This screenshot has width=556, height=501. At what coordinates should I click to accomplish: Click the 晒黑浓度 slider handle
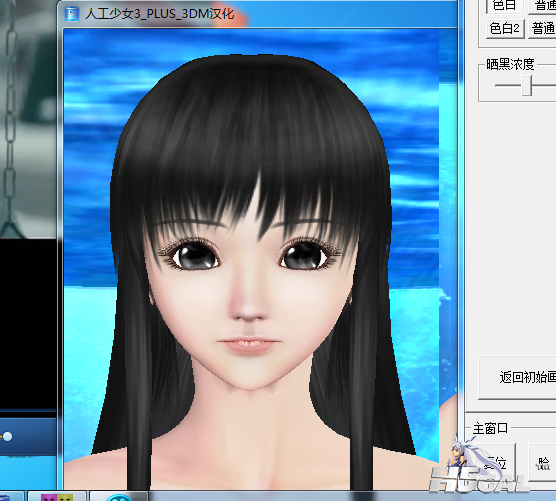pos(527,85)
